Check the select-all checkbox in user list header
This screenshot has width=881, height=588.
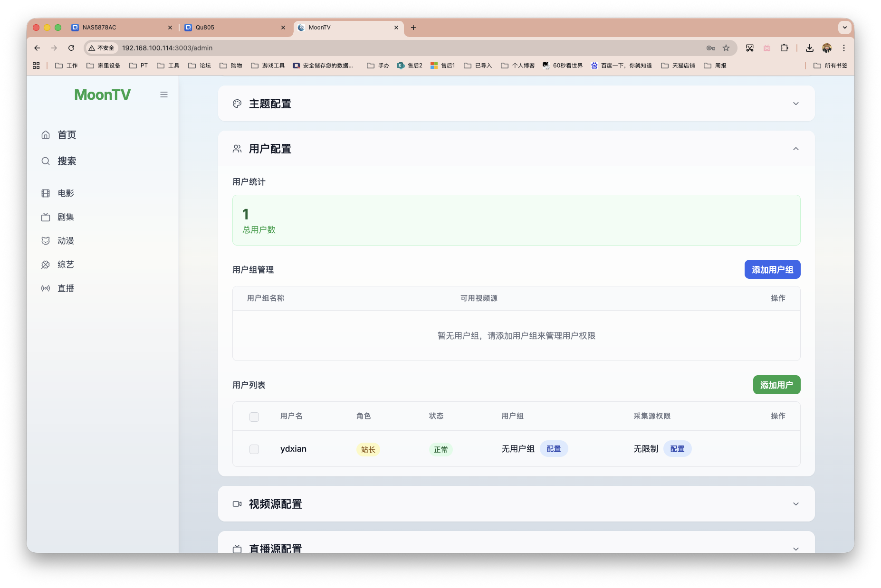click(254, 417)
